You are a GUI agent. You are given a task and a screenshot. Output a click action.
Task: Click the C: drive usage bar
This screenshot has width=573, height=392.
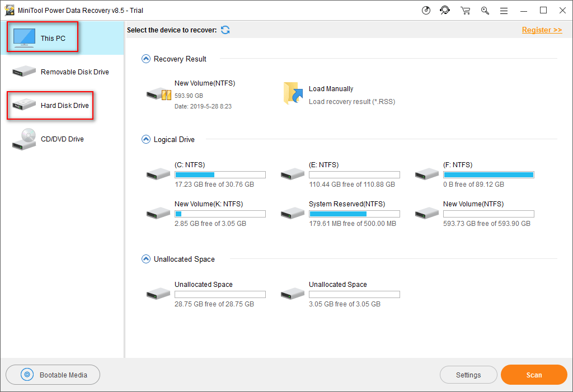(x=220, y=174)
